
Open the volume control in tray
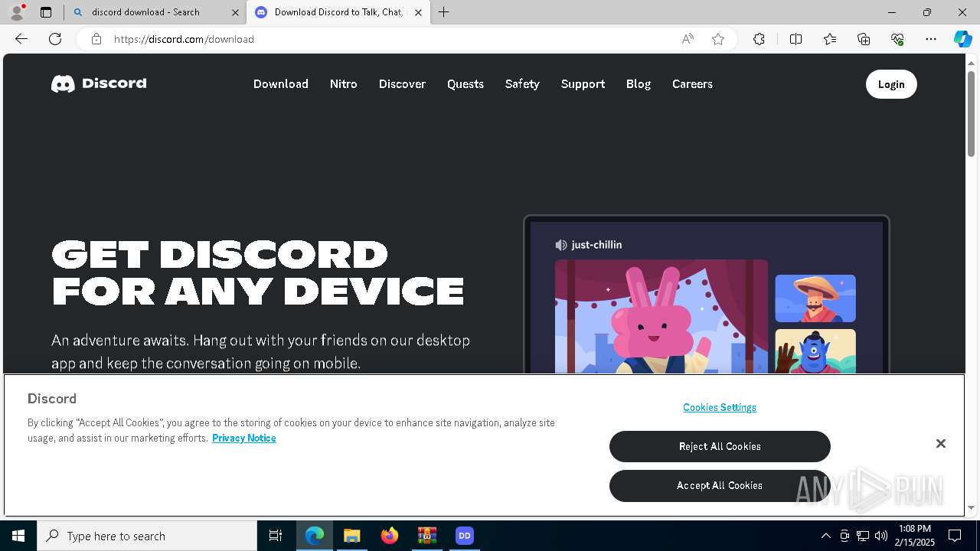click(x=881, y=536)
